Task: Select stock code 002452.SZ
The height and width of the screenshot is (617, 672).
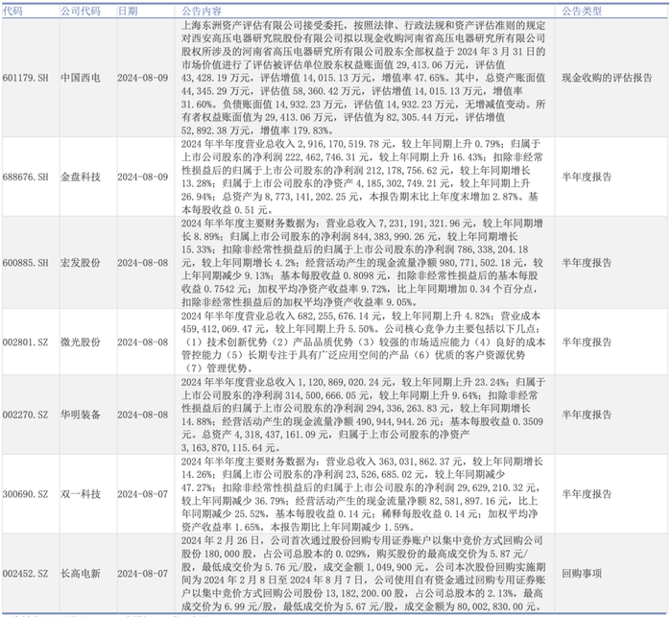Action: pos(25,573)
